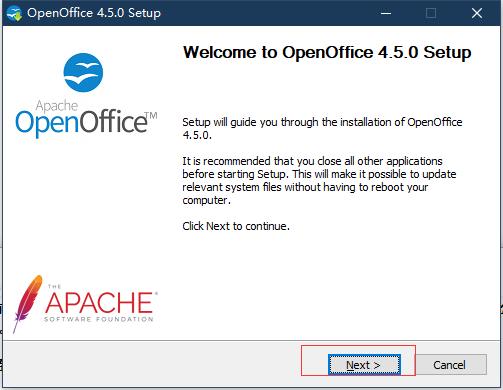Click the blue seagull OpenOffice logo circle
Screen dimensions: 503x390
click(x=83, y=72)
